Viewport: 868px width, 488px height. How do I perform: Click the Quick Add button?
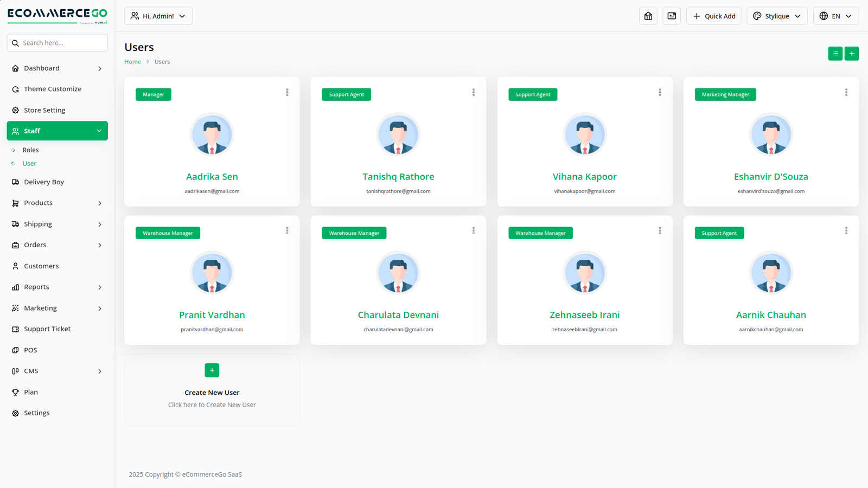click(x=713, y=16)
